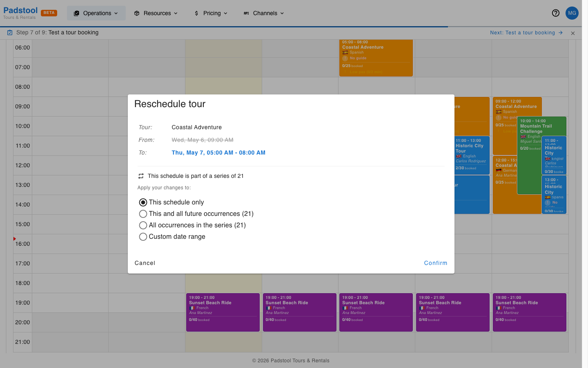Click the French flag on the first Sunset Beach Ride

(x=192, y=308)
